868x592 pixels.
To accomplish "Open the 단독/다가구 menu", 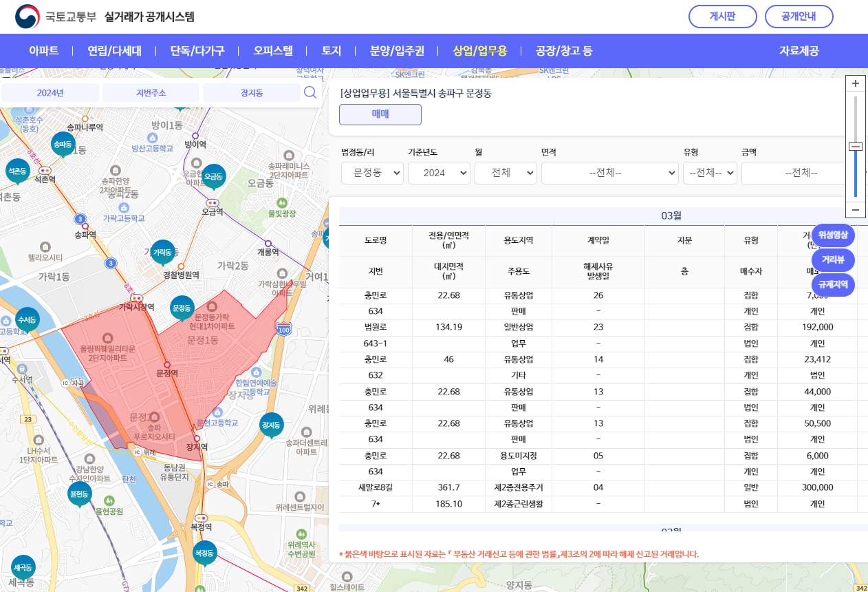I will coord(197,51).
